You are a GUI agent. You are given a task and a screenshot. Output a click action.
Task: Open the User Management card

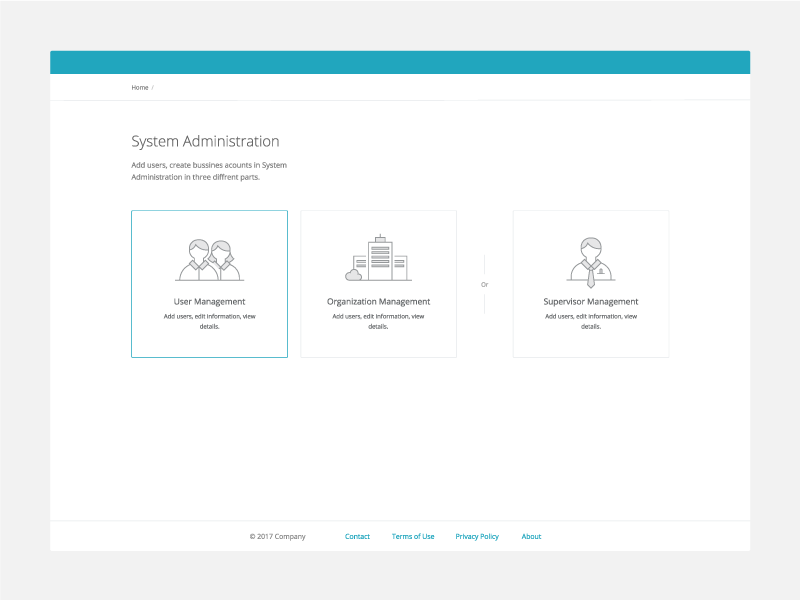(x=209, y=284)
